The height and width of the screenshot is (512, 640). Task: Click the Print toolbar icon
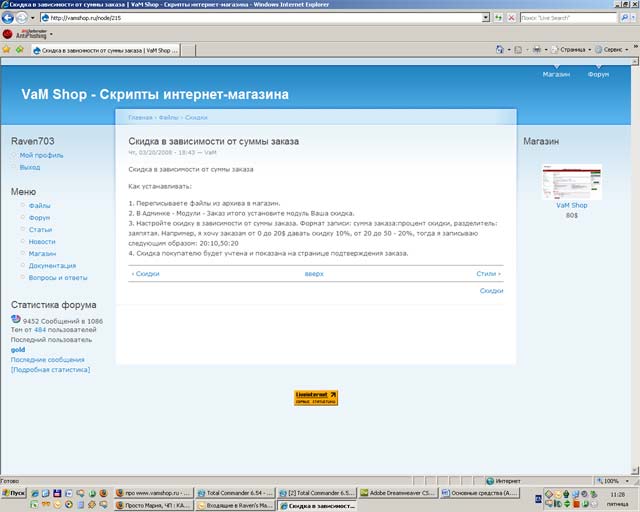pos(537,49)
